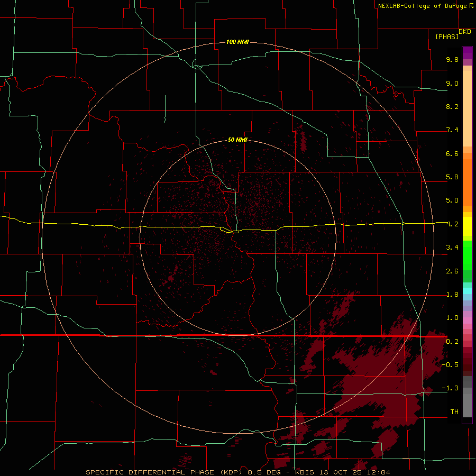
Task: Click the 0.2 value on the color scale
Action: 452,342
